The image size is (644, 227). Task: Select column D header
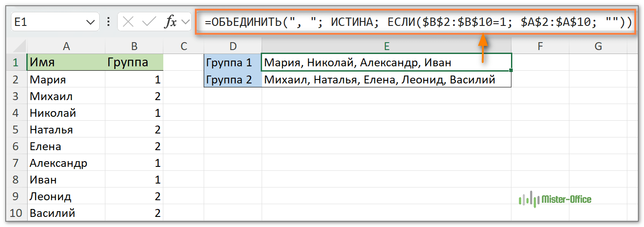(233, 46)
